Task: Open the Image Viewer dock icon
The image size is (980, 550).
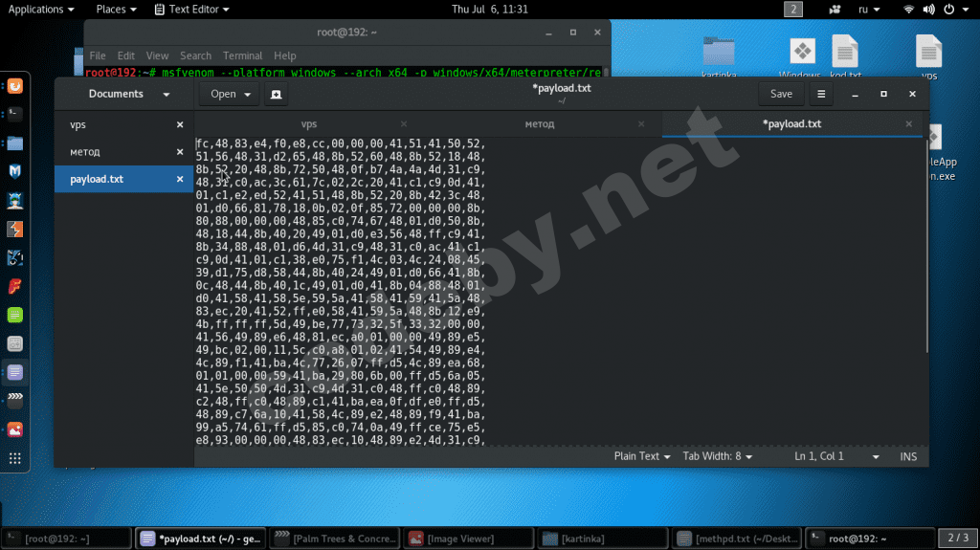Action: pyautogui.click(x=15, y=430)
